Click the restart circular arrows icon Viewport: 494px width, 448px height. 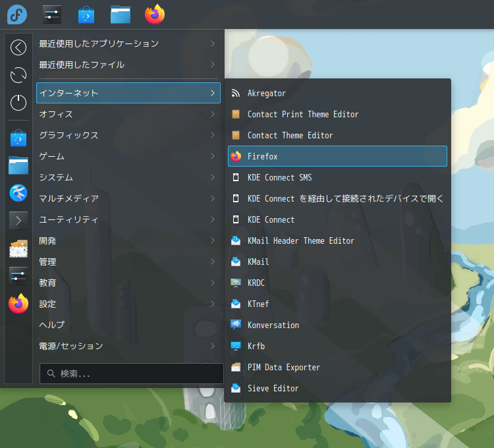coord(18,75)
